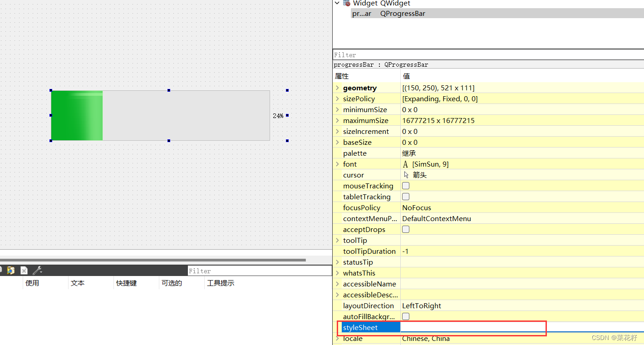Screen dimensions: 644x345
Task: Click the 值 column header
Action: point(406,76)
